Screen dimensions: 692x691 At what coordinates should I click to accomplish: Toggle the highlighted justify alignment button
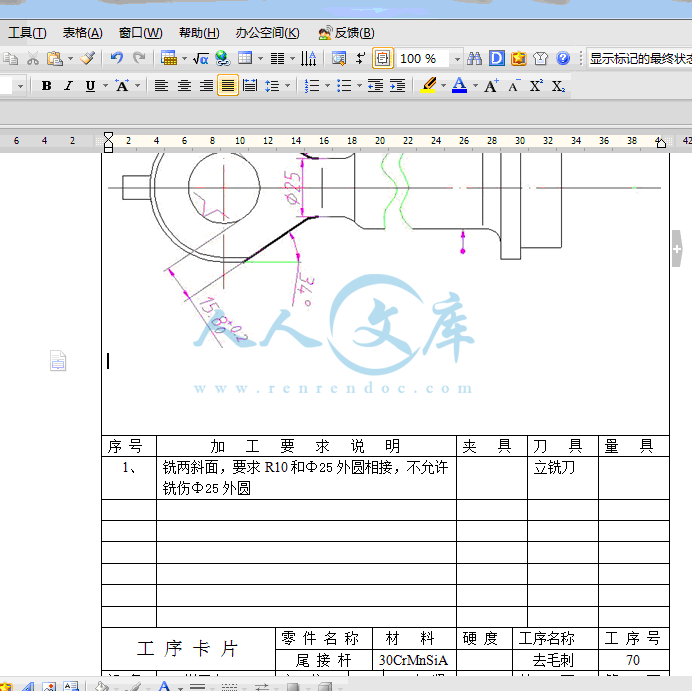point(228,86)
